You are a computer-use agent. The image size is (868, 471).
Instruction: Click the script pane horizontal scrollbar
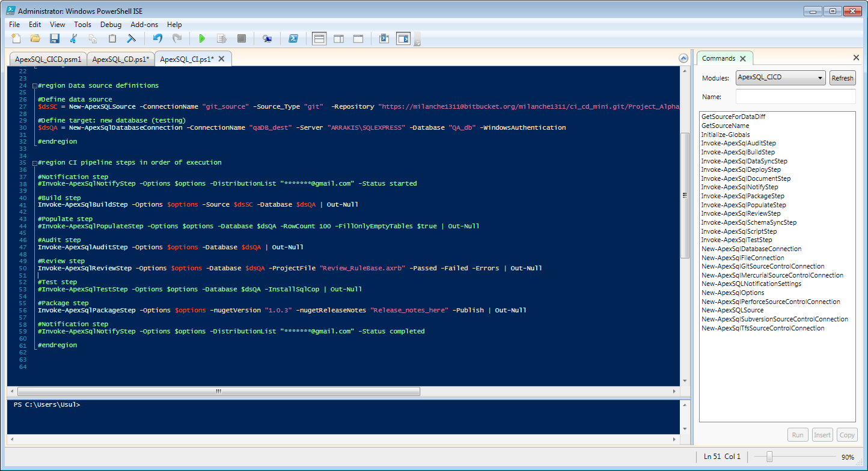218,391
